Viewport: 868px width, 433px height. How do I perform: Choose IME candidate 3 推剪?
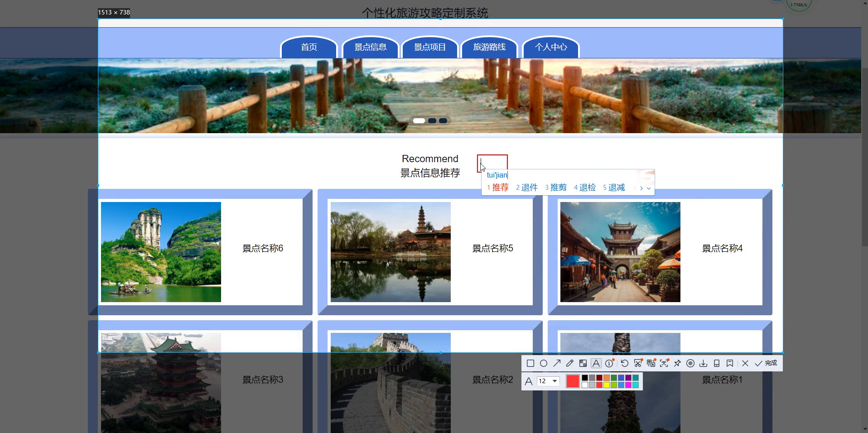tap(556, 188)
